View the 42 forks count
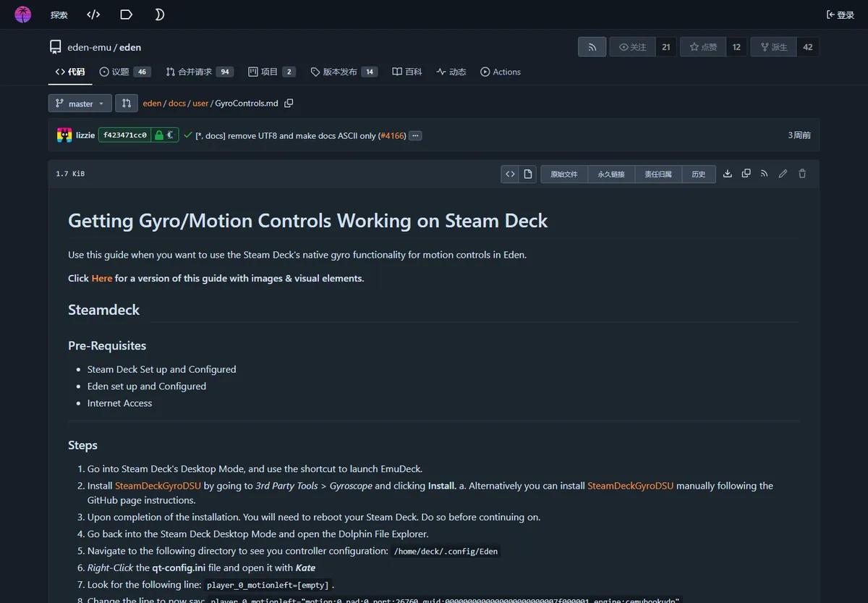The height and width of the screenshot is (603, 868). 808,47
